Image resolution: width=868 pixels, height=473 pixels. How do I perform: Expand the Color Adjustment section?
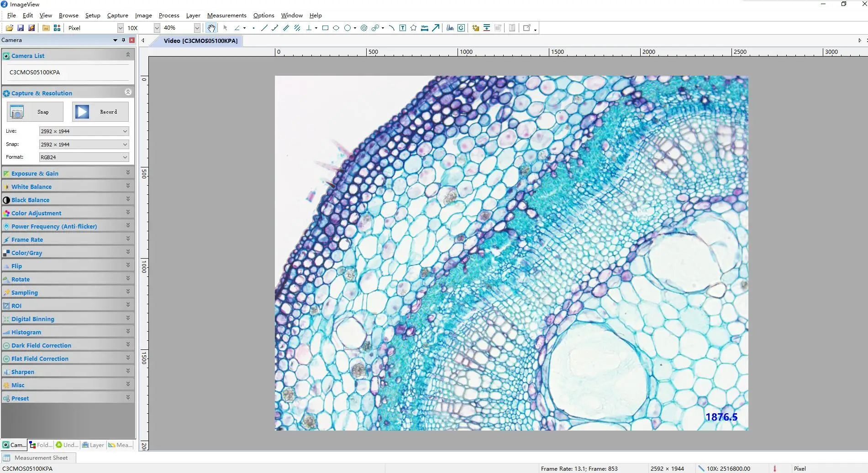point(68,213)
